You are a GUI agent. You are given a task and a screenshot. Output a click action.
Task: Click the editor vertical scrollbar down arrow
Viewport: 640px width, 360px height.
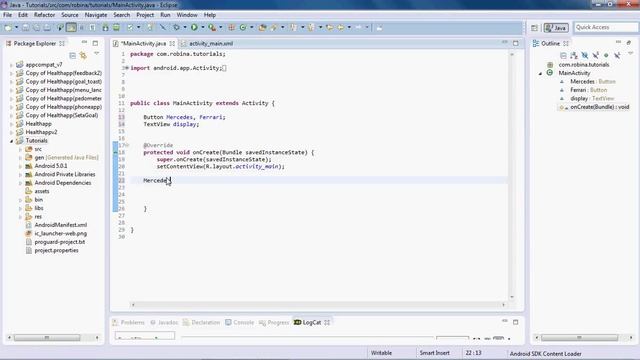coord(512,297)
